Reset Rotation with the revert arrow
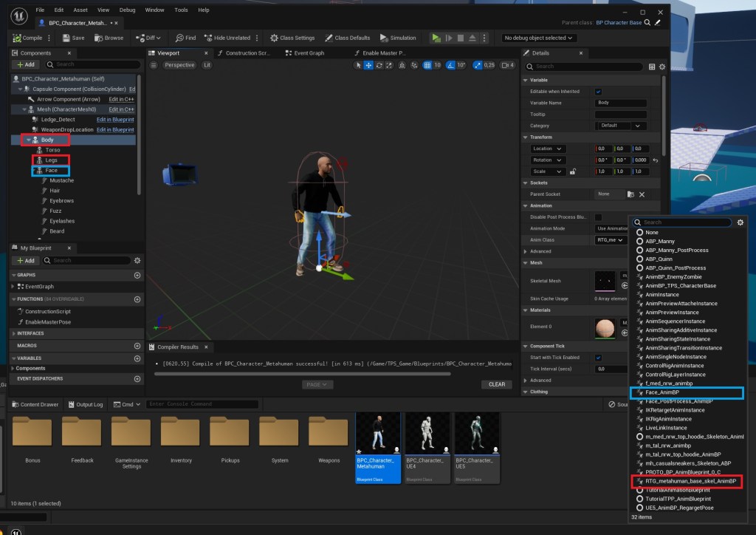756x535 pixels. pos(656,160)
